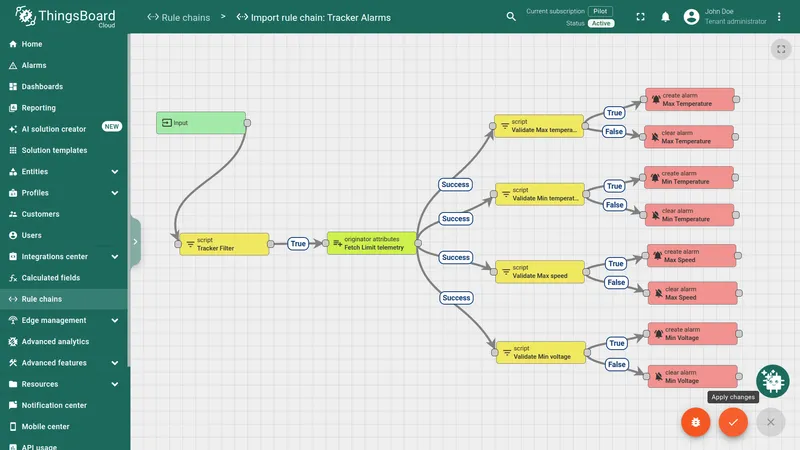This screenshot has height=450, width=800.
Task: Open Customers in the sidebar
Action: tap(64, 214)
